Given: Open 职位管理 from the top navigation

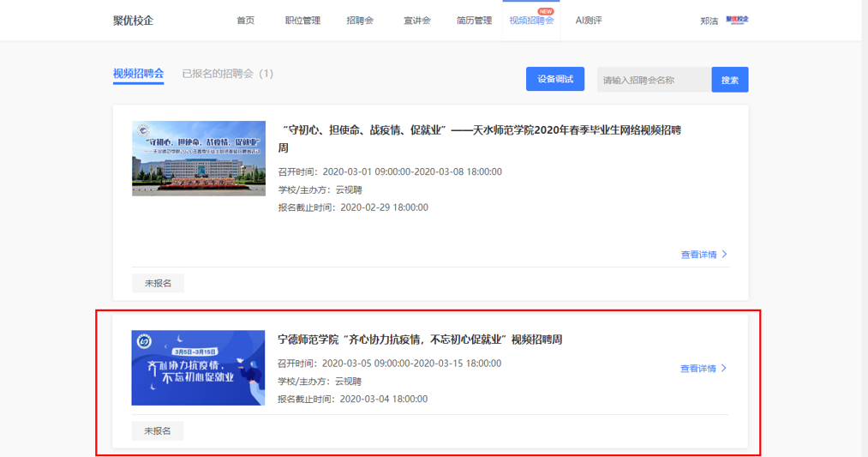Looking at the screenshot, I should coord(302,21).
